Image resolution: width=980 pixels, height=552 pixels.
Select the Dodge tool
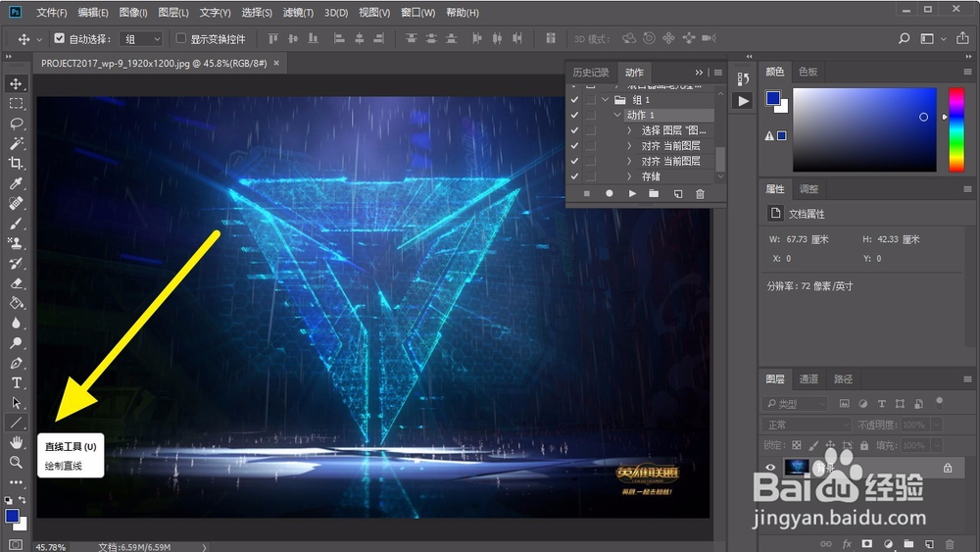click(17, 343)
